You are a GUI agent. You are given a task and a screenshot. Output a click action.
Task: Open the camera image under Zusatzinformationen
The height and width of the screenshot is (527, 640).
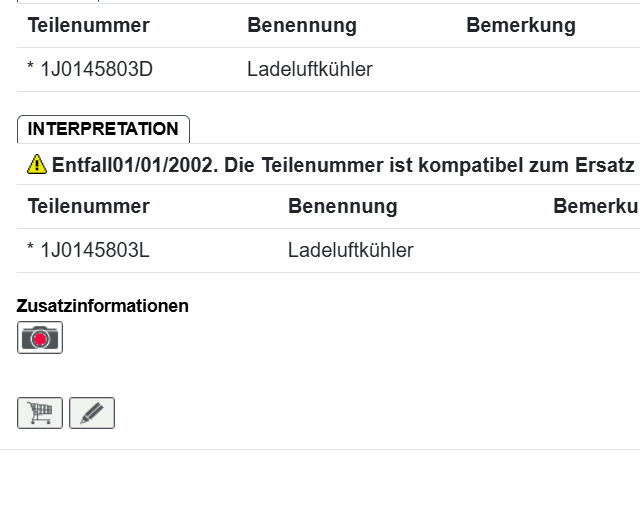coord(40,338)
